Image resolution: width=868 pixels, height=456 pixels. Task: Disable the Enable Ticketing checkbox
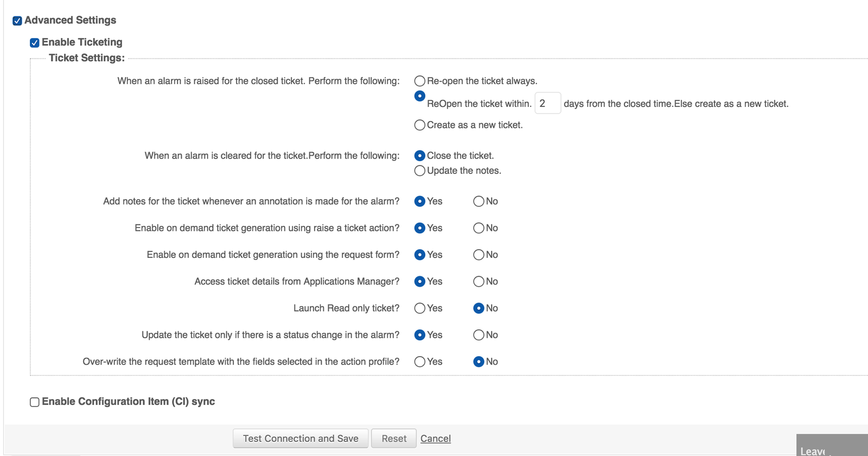click(35, 43)
